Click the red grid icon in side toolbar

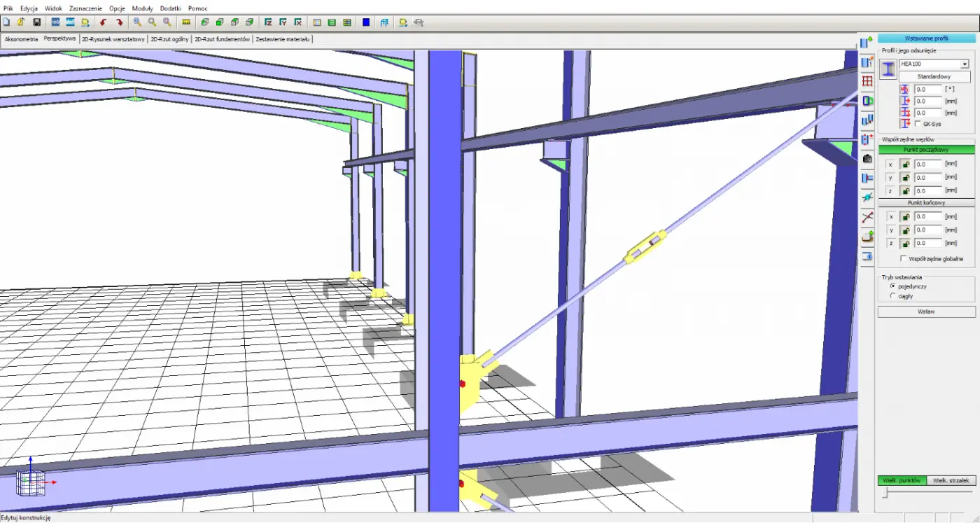(x=867, y=81)
